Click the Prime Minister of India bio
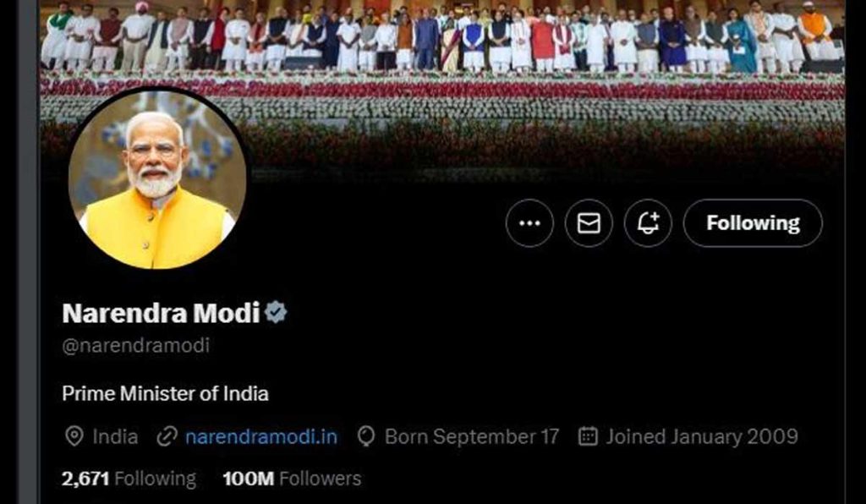Screen dimensions: 866x504 click(165, 392)
